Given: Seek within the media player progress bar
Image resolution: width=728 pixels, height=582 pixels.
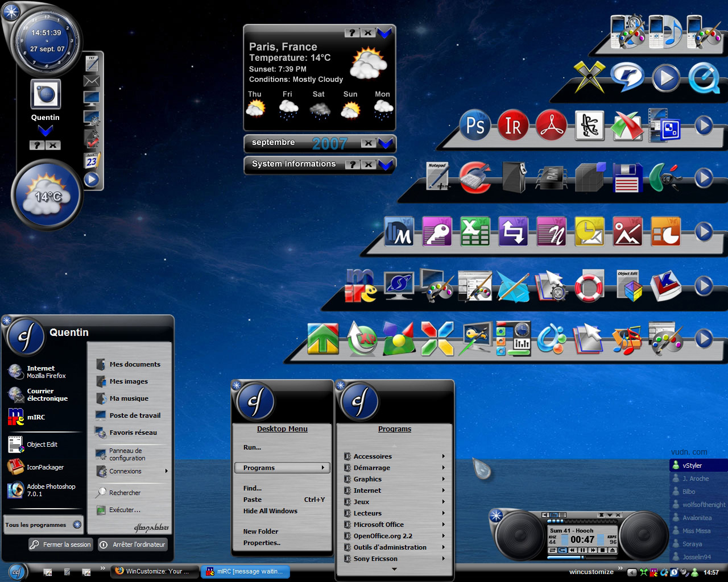Looking at the screenshot, I should coord(582,520).
